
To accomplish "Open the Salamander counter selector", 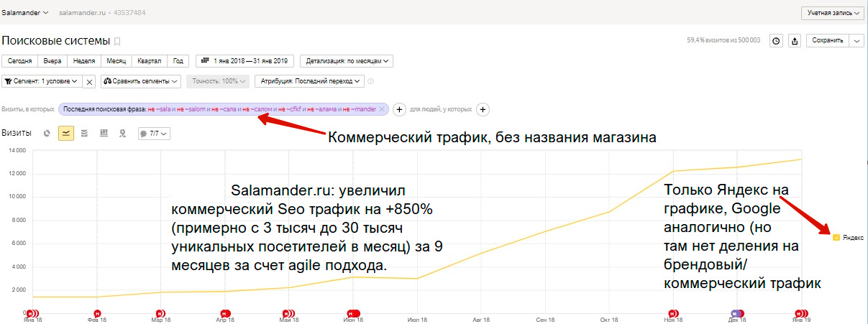I will [x=26, y=13].
